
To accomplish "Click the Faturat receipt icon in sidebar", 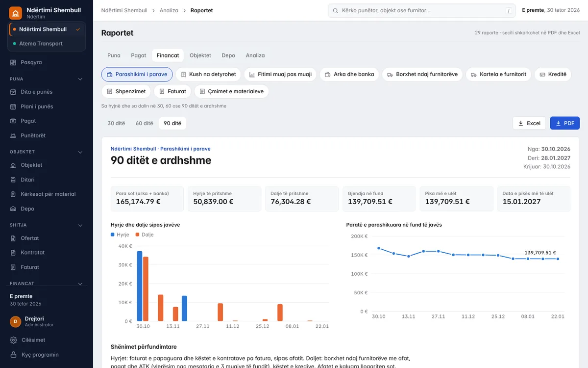I will (13, 267).
